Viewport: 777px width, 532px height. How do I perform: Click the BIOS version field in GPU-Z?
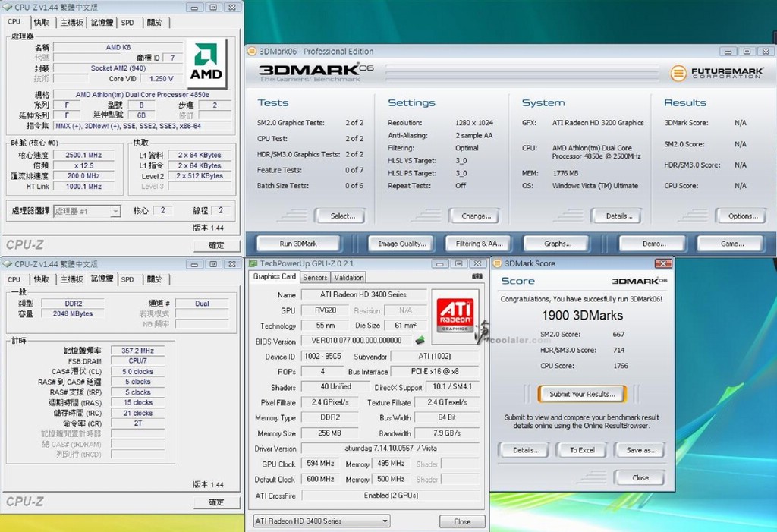click(357, 341)
